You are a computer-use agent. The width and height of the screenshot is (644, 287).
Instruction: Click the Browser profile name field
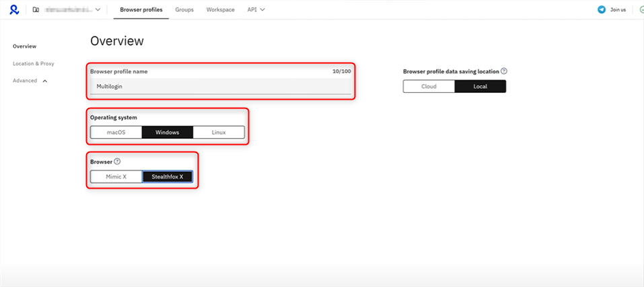point(221,86)
